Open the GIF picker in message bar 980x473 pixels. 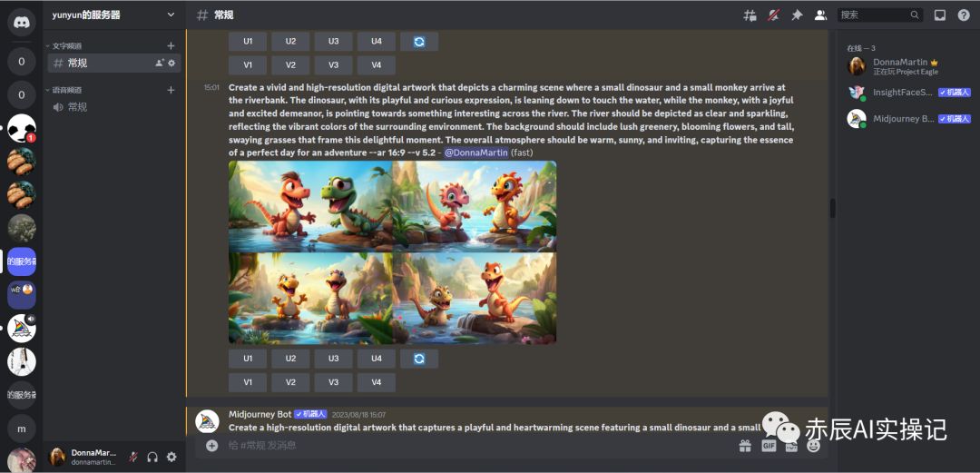click(x=769, y=446)
